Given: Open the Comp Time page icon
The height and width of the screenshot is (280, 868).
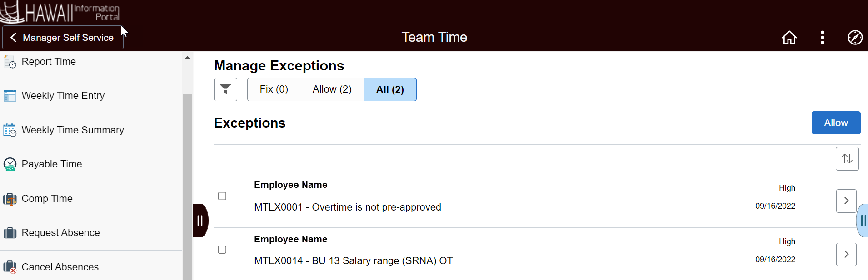Looking at the screenshot, I should point(10,199).
